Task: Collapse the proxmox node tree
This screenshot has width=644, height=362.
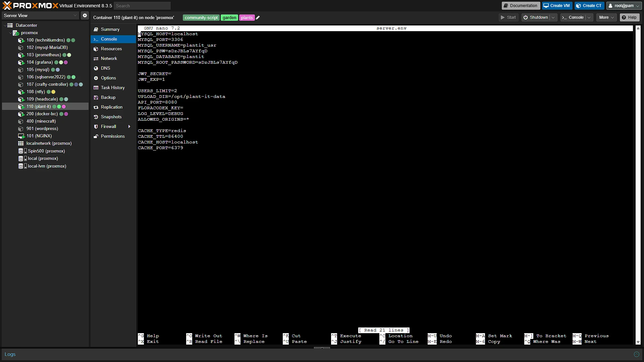Action: coord(10,33)
